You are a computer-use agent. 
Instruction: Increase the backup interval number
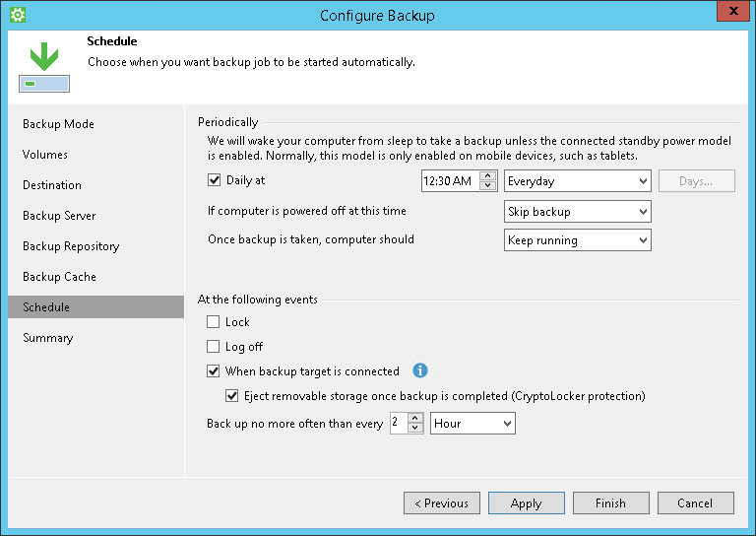pos(415,418)
